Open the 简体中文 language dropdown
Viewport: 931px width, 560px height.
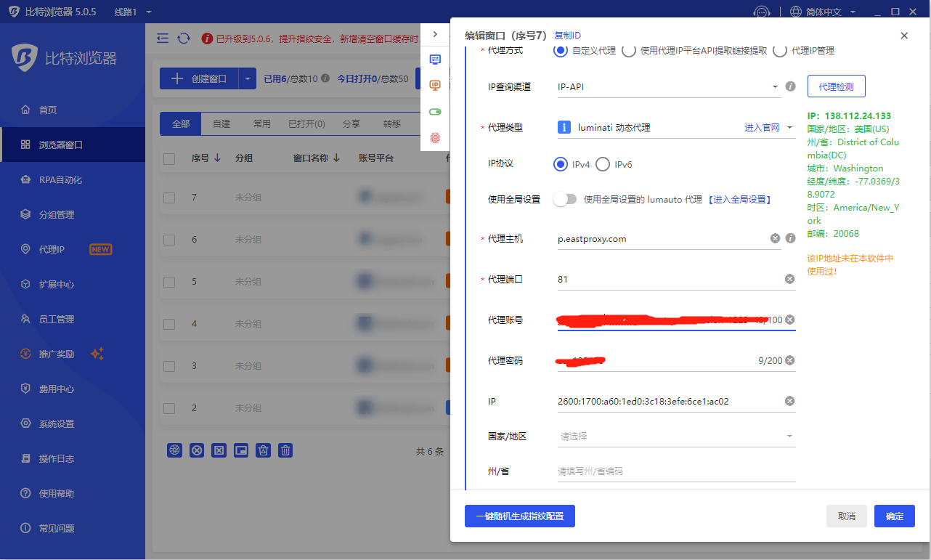[824, 12]
